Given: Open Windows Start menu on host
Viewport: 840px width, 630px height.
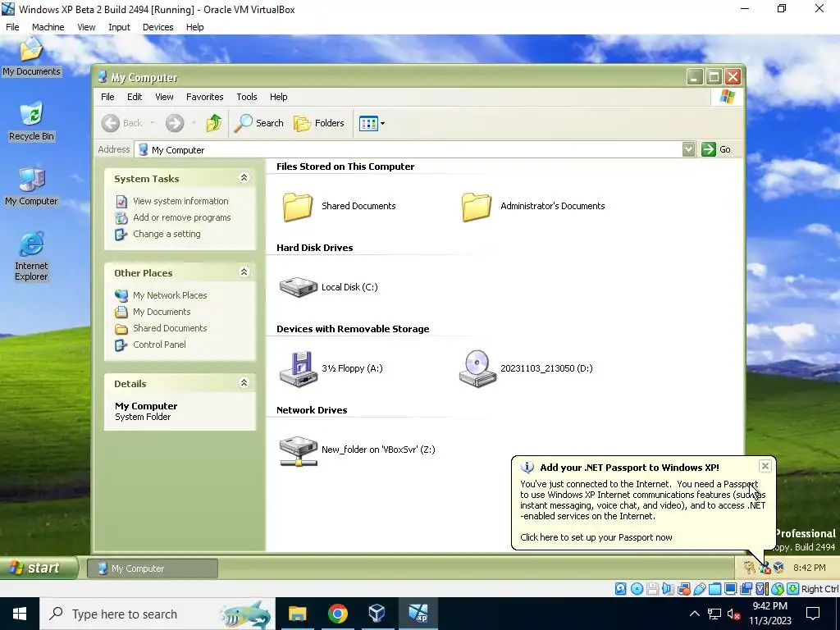Looking at the screenshot, I should click(x=20, y=614).
